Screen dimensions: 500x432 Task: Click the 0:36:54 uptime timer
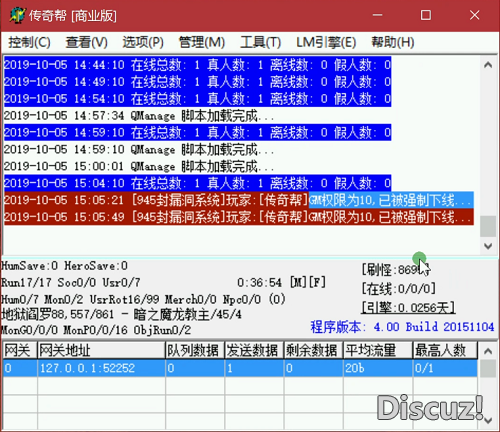[259, 283]
